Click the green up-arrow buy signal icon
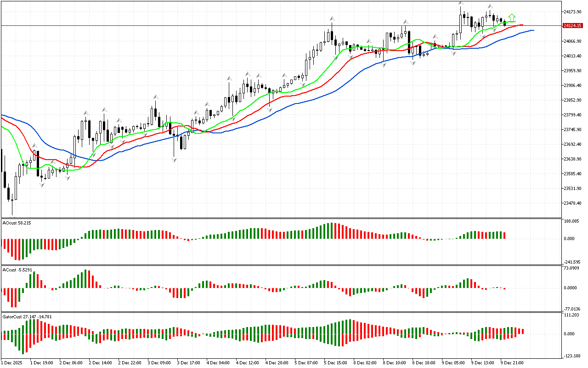The width and height of the screenshot is (588, 368). 512,17
